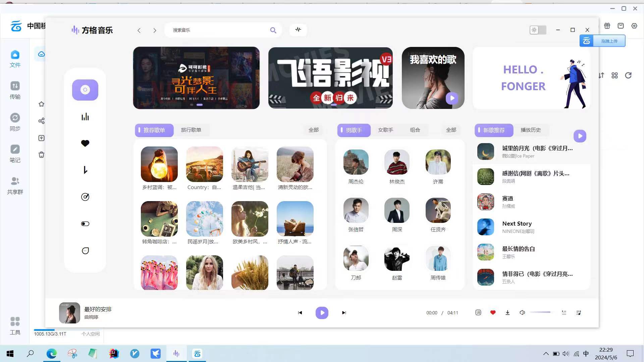Open the 飞语影视 banner
Viewport: 644px width, 362px height.
click(x=330, y=78)
